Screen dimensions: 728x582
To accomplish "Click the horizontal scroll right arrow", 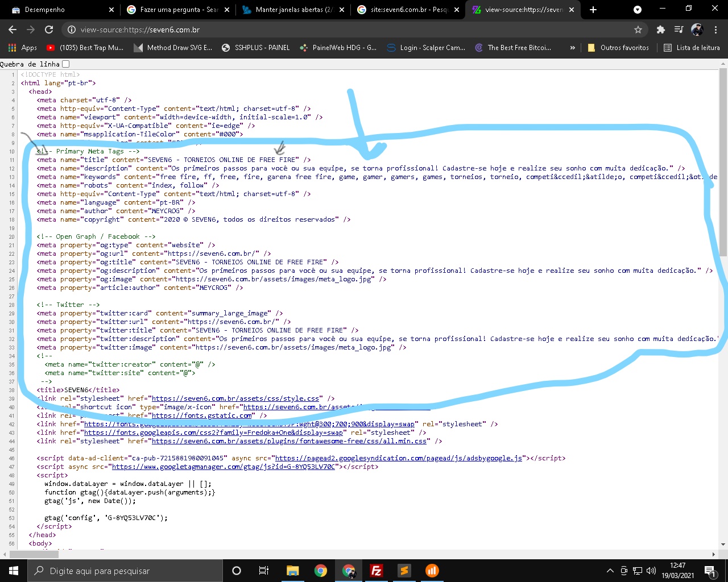I will 714,554.
